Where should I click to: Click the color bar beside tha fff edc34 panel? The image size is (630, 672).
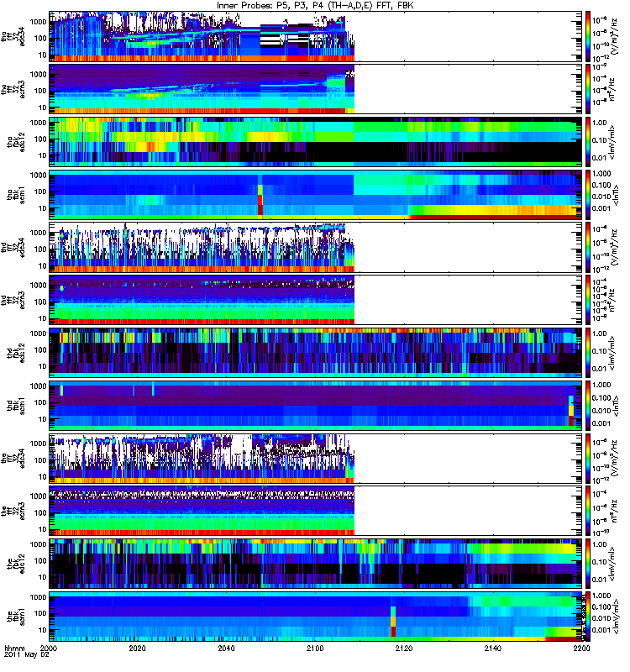(x=588, y=36)
